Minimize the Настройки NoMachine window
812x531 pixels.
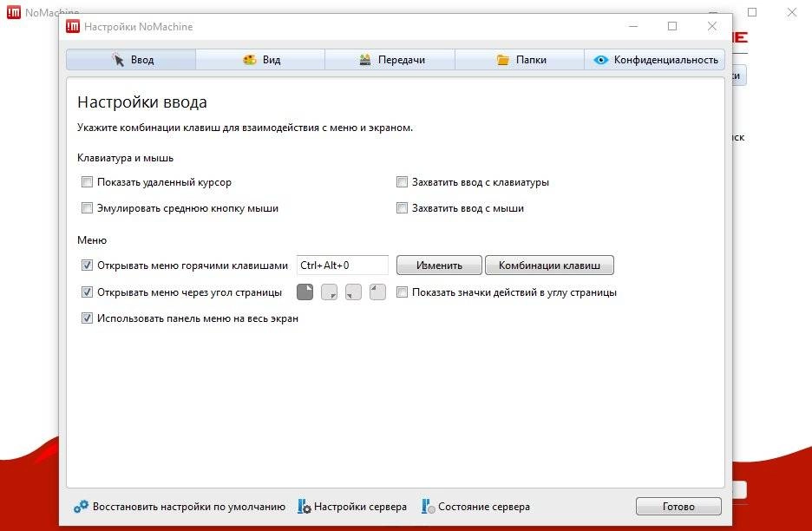(x=632, y=26)
